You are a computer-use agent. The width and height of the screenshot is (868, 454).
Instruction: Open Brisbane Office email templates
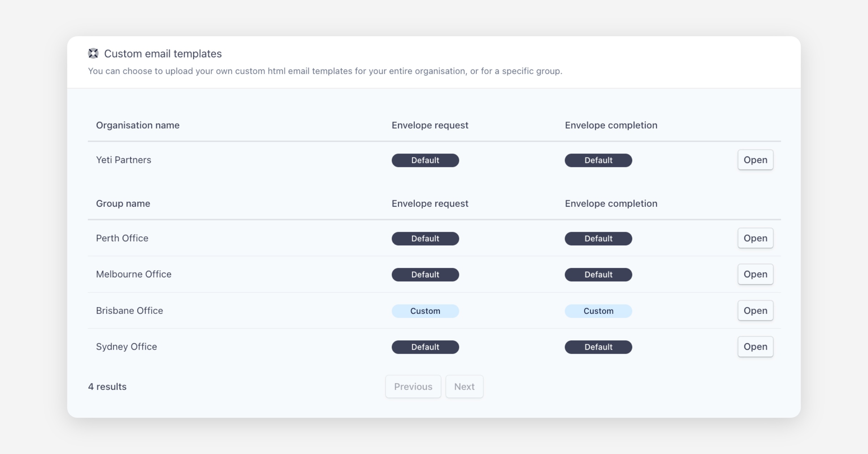coord(755,311)
